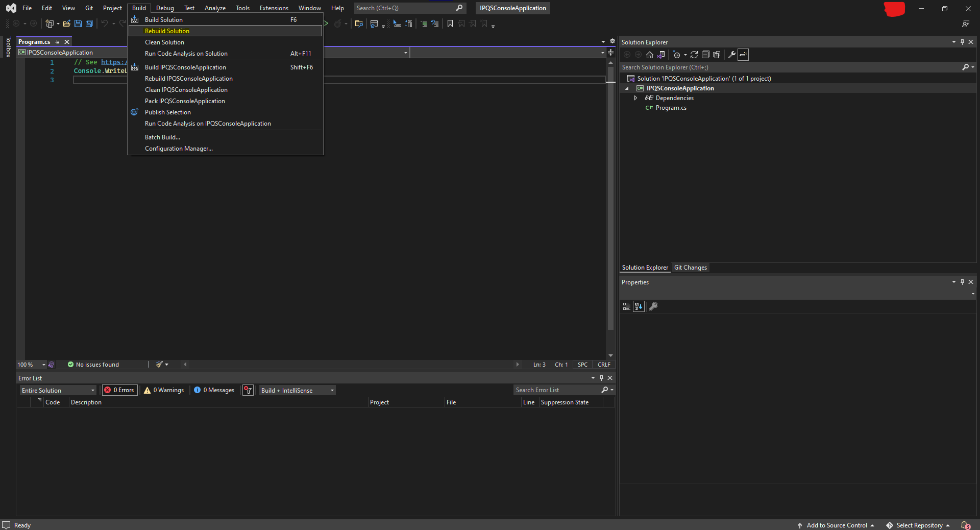Select Pack IPQSConsoleApplication entry
This screenshot has width=980, height=530.
coord(225,101)
